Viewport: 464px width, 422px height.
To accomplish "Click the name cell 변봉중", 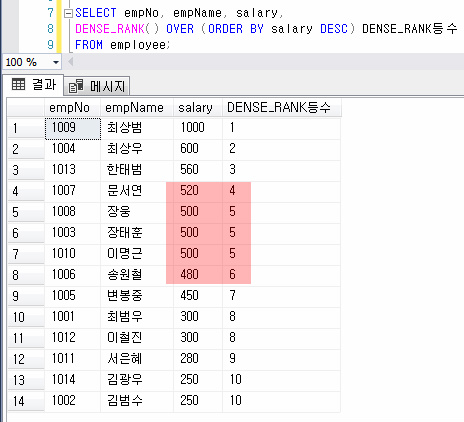I will pos(137,296).
